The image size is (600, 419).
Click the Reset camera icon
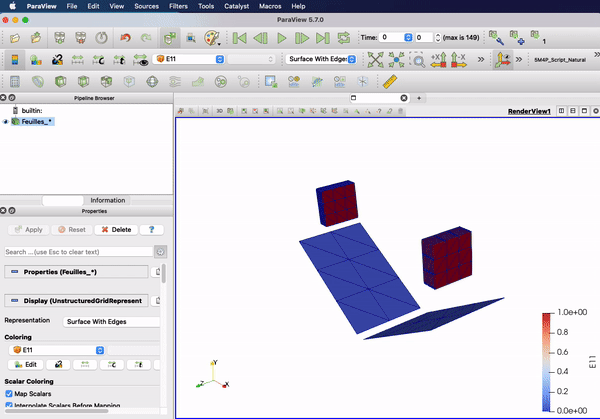pyautogui.click(x=376, y=59)
